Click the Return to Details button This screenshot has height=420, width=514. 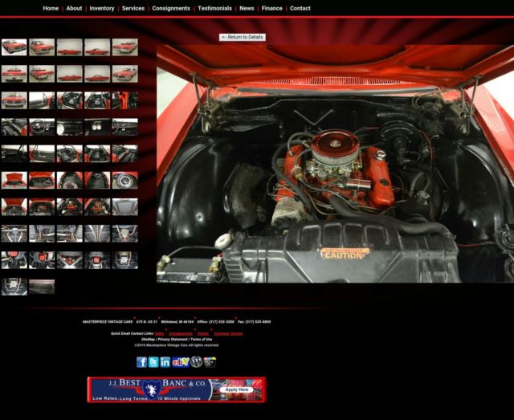coord(243,37)
